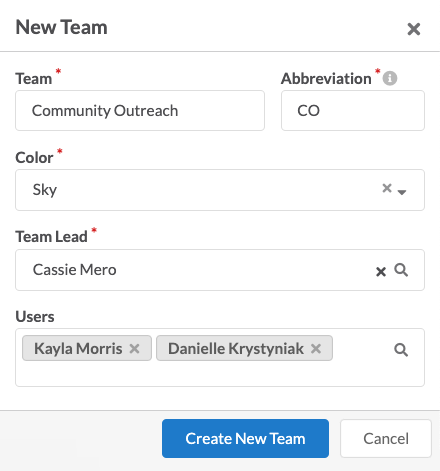Search for a Team Lead
The height and width of the screenshot is (471, 440).
click(401, 270)
